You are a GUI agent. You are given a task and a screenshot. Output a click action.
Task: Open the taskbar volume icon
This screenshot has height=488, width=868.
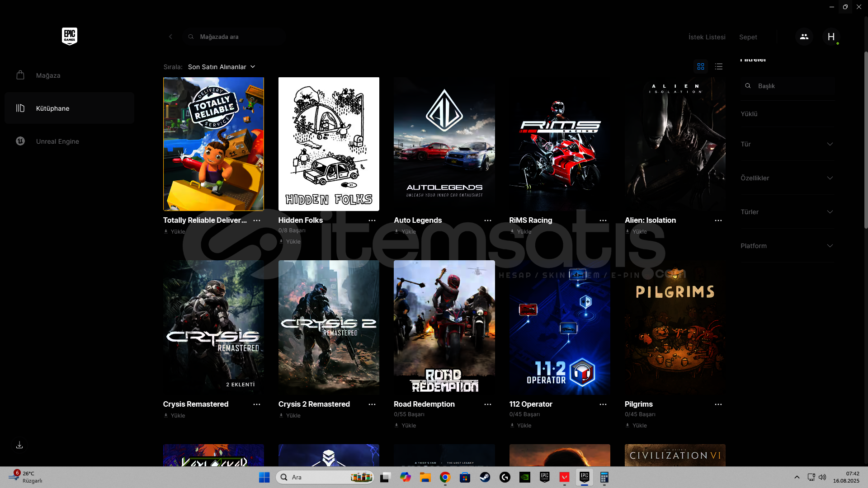(x=822, y=477)
